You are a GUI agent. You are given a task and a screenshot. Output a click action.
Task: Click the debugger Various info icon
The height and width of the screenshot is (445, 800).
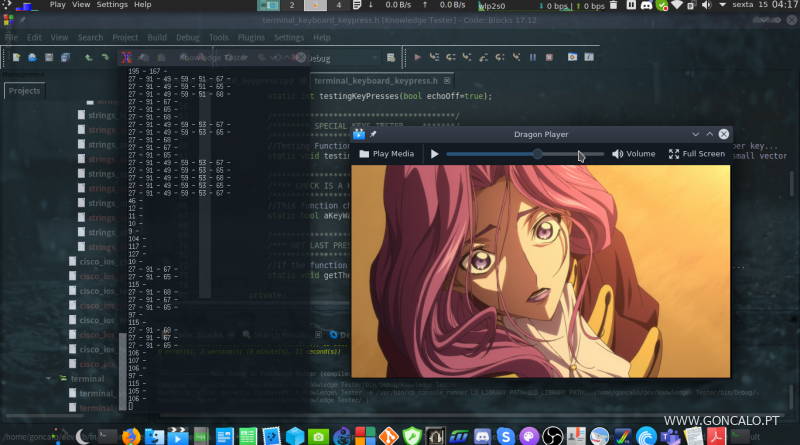pos(589,57)
